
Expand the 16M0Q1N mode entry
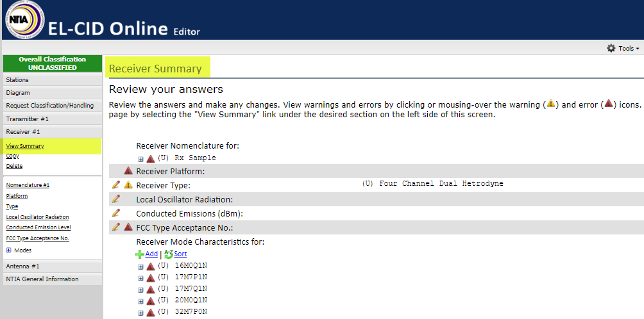(x=141, y=267)
